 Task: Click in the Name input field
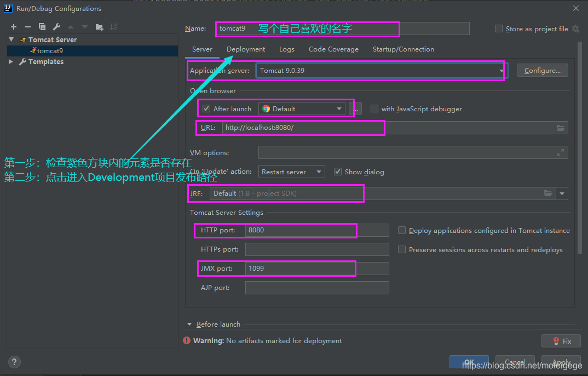point(343,29)
